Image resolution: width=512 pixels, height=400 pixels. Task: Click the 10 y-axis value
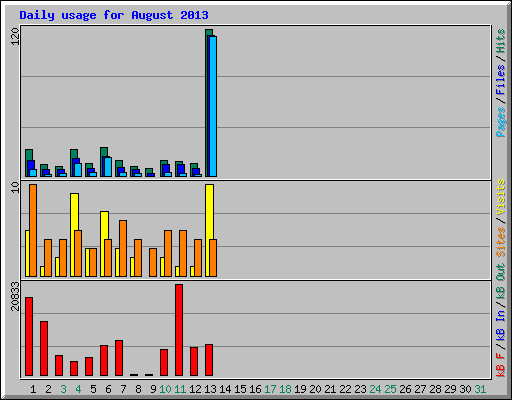click(15, 187)
